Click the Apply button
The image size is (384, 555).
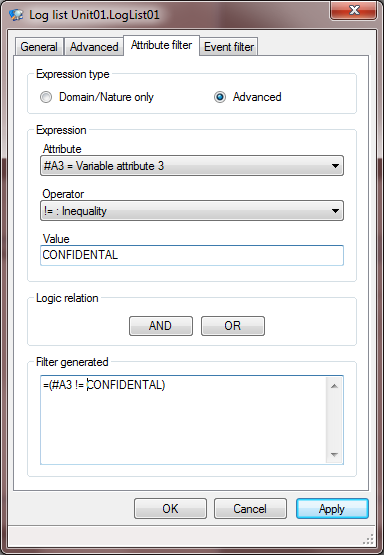click(x=332, y=509)
